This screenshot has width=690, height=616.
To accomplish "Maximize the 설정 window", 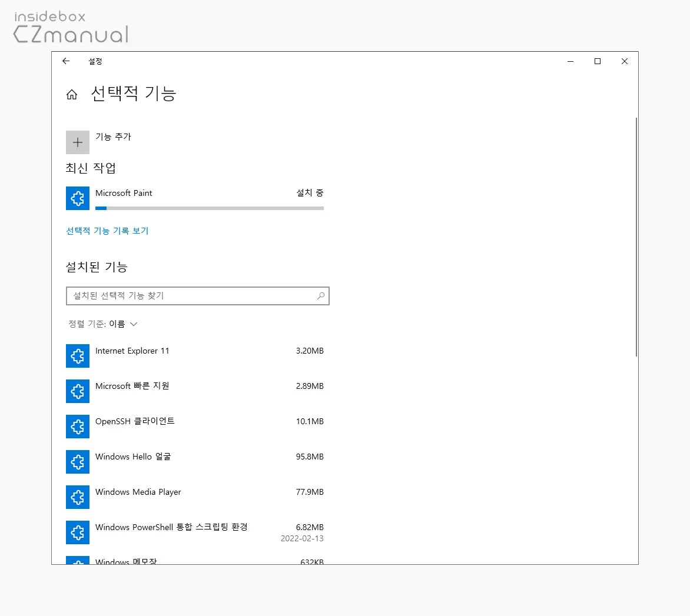I will click(598, 61).
